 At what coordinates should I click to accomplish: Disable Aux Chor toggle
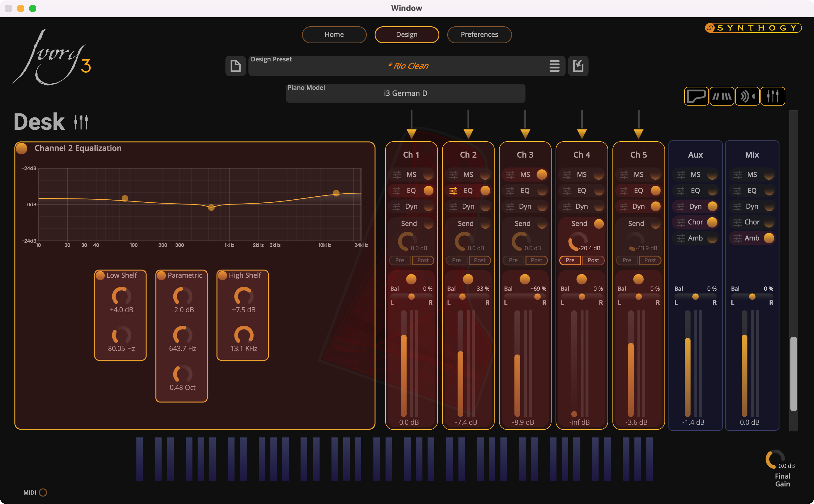click(712, 222)
